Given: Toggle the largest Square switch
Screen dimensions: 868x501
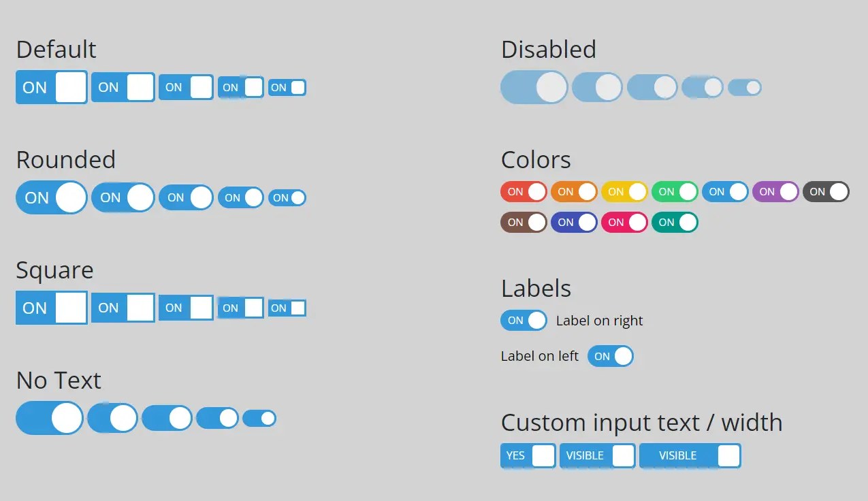Looking at the screenshot, I should click(51, 308).
